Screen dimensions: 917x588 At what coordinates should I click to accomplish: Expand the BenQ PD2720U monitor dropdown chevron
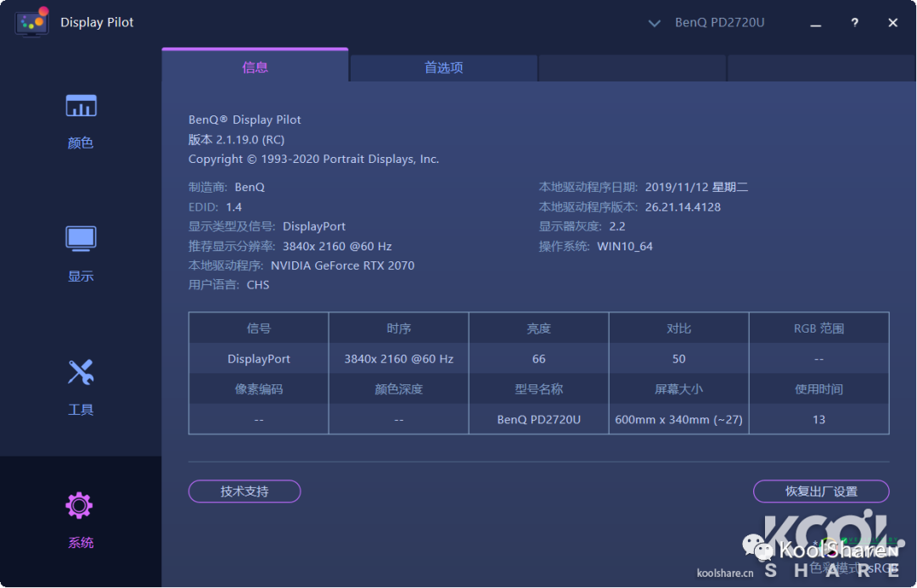[x=655, y=24]
